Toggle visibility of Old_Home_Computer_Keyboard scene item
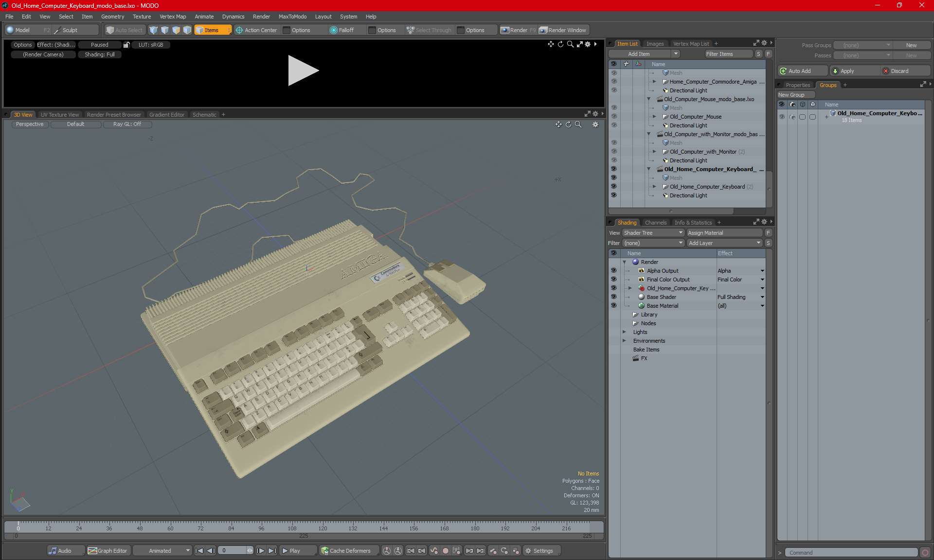 tap(614, 169)
